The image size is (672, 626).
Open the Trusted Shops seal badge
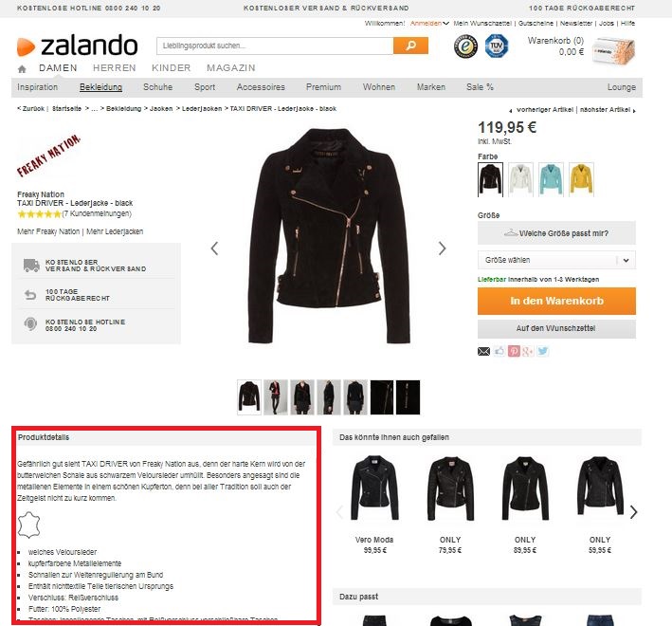click(x=466, y=46)
